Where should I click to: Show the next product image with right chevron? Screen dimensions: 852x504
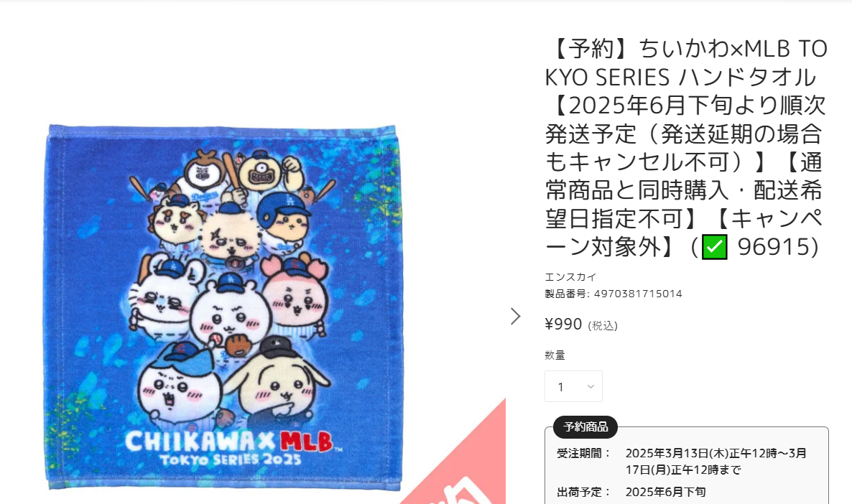[x=516, y=316]
